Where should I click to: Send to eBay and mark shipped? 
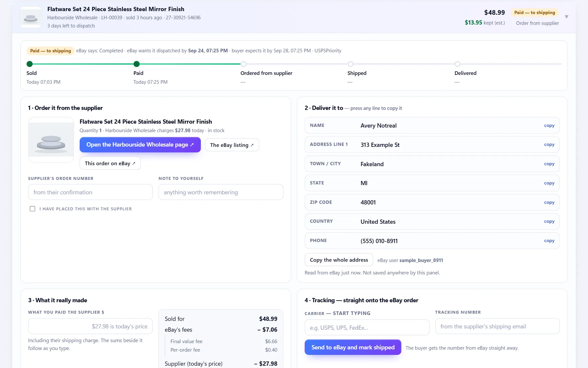click(x=353, y=347)
